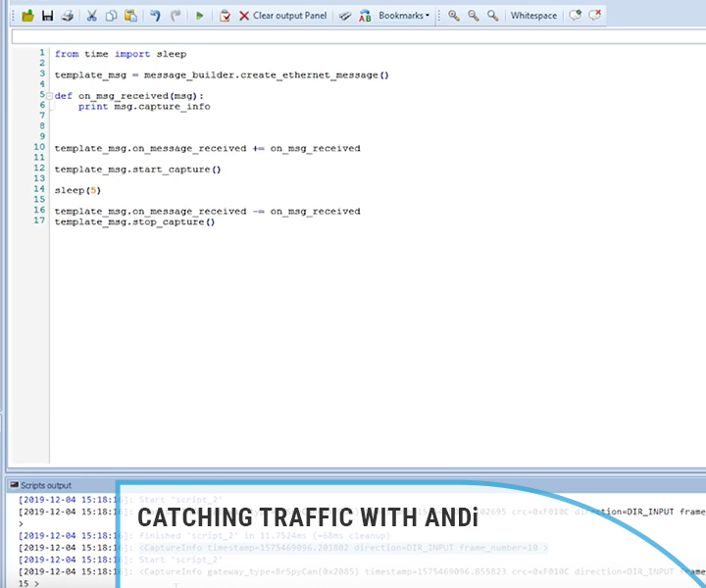Image resolution: width=706 pixels, height=588 pixels.
Task: Add comment with green speech bubble icon
Action: [575, 16]
